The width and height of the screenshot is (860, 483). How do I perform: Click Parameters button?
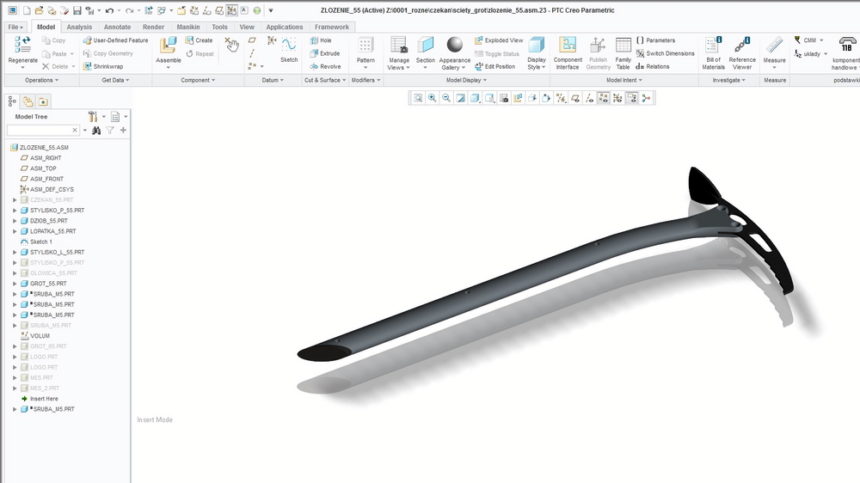655,41
